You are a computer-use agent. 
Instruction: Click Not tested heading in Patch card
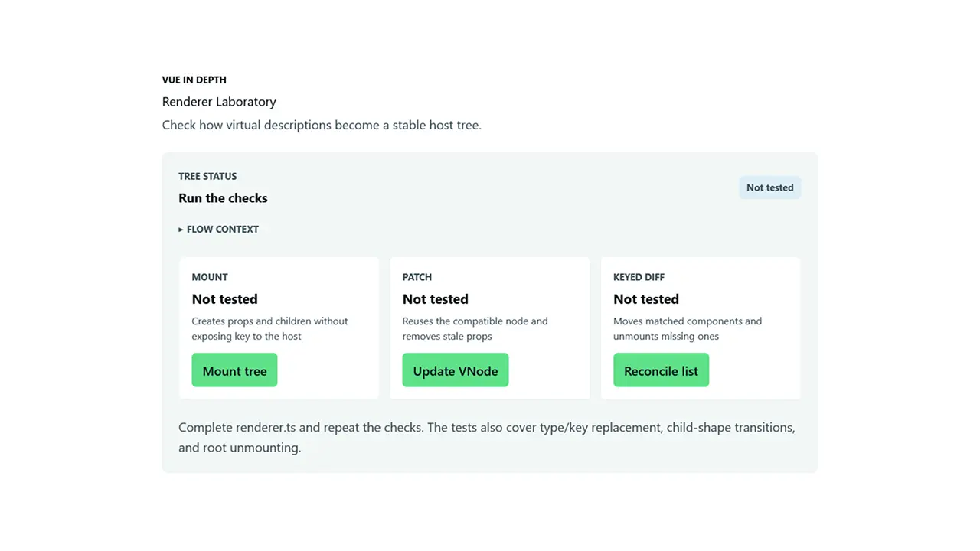(x=436, y=299)
